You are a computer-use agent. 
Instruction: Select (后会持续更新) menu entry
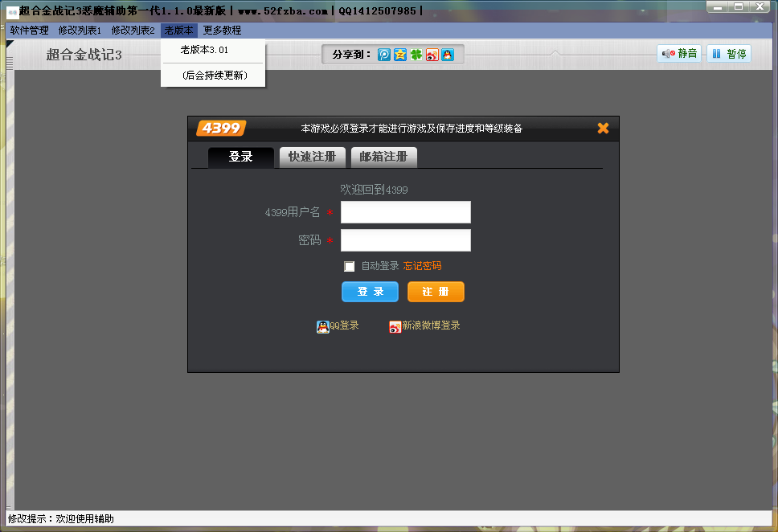pos(213,76)
